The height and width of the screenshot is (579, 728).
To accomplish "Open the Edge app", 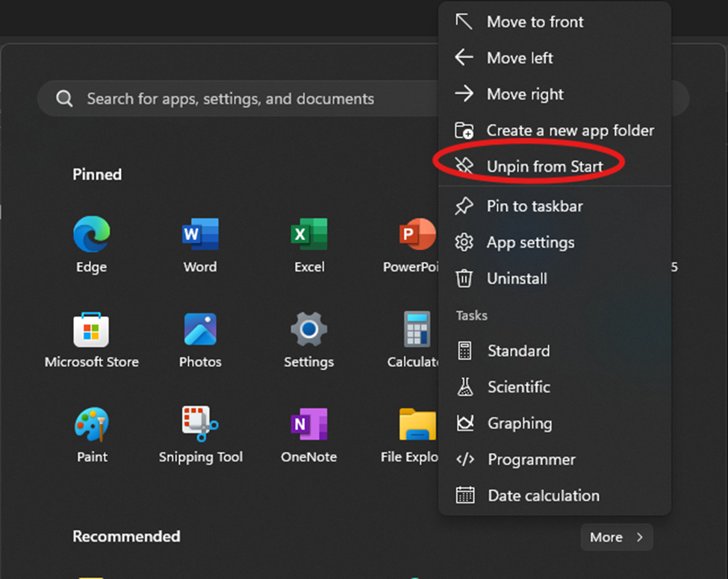I will click(91, 245).
